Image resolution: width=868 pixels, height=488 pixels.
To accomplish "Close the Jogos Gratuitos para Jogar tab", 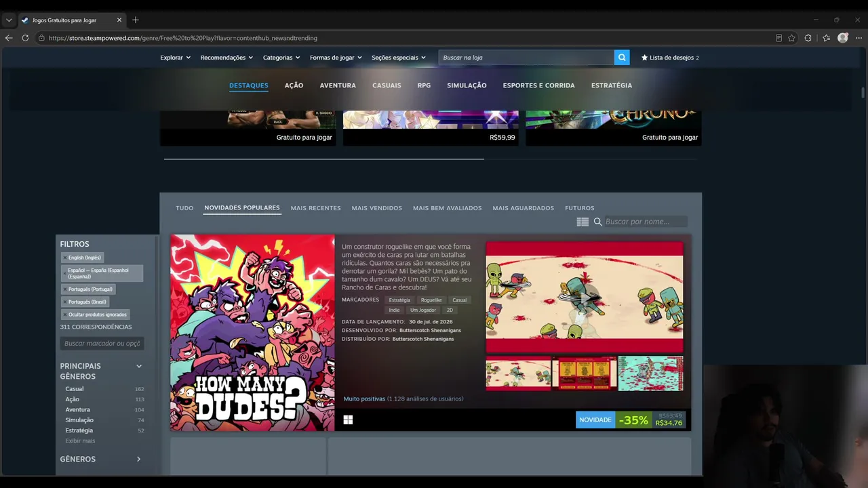I will [x=119, y=20].
